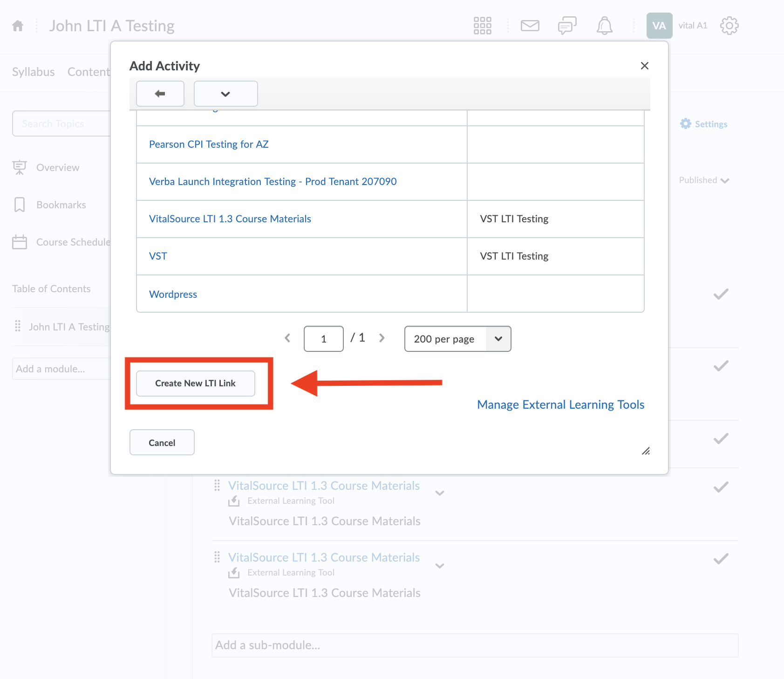
Task: Open the update alerts bell icon
Action: click(x=604, y=26)
